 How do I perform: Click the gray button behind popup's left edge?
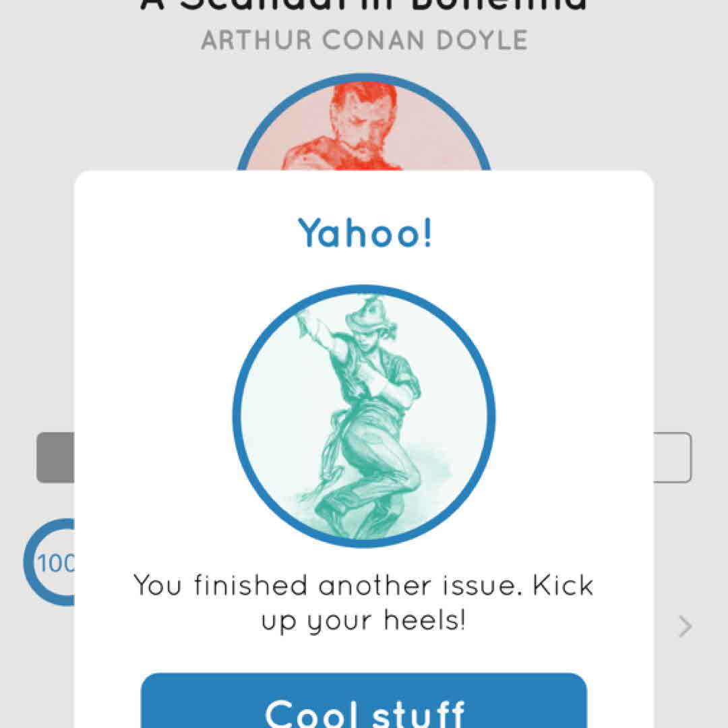(55, 458)
